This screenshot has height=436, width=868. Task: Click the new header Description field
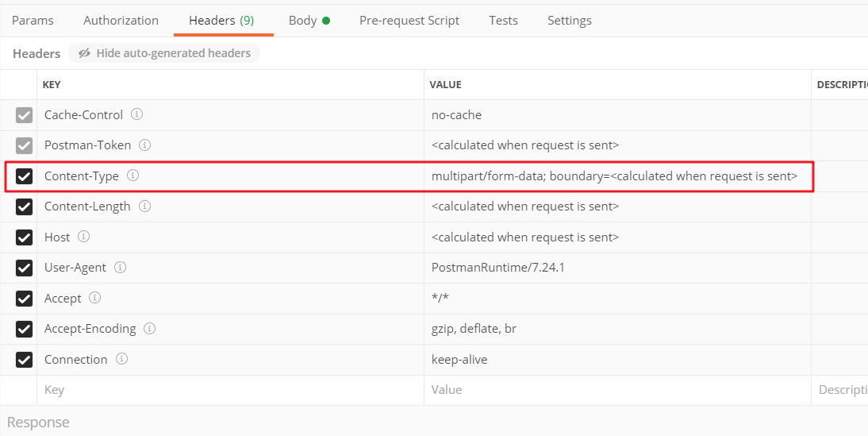(839, 390)
